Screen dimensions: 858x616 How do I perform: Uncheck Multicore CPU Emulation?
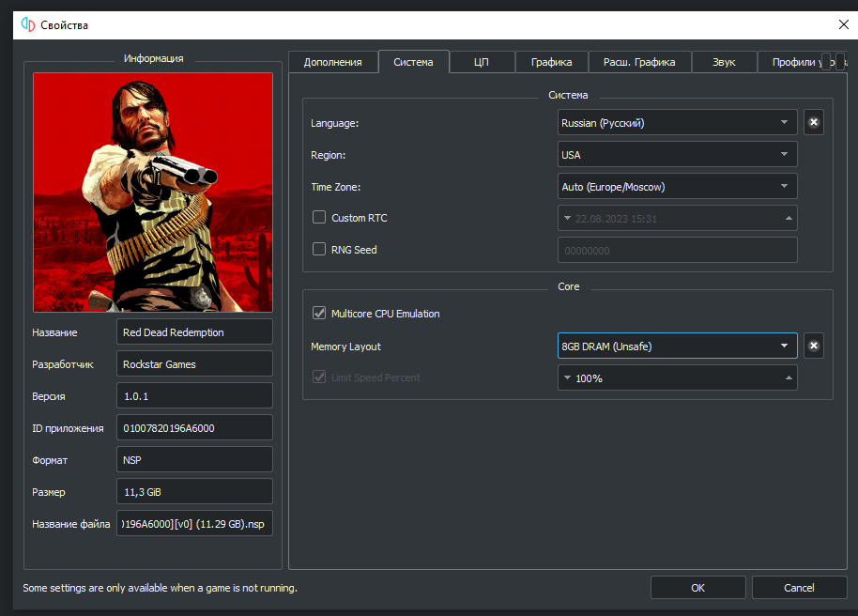[319, 314]
